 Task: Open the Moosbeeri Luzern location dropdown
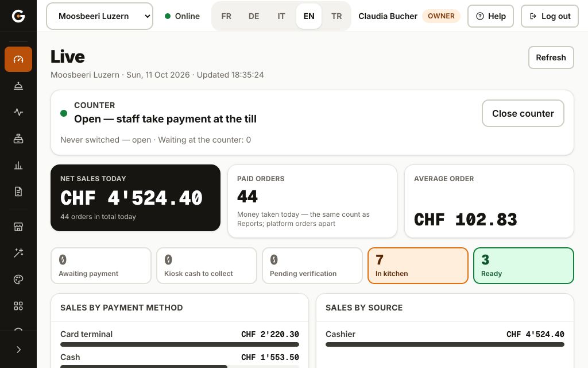point(99,16)
